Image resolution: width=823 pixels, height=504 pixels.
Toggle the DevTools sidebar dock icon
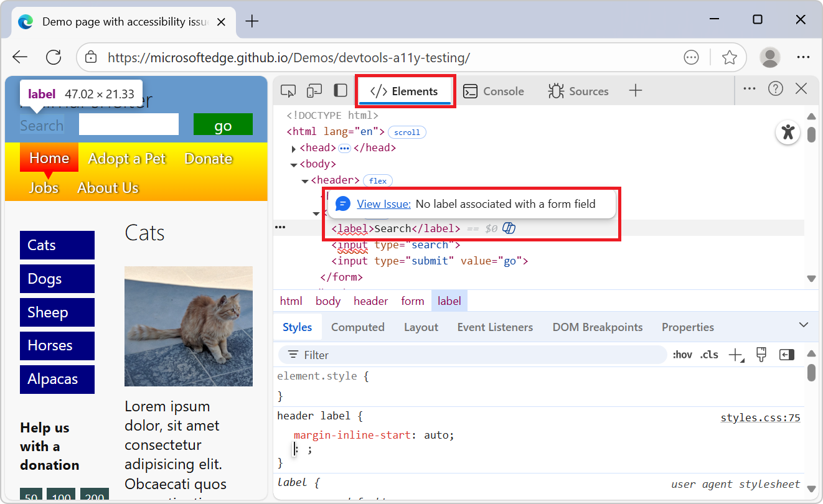pos(341,91)
